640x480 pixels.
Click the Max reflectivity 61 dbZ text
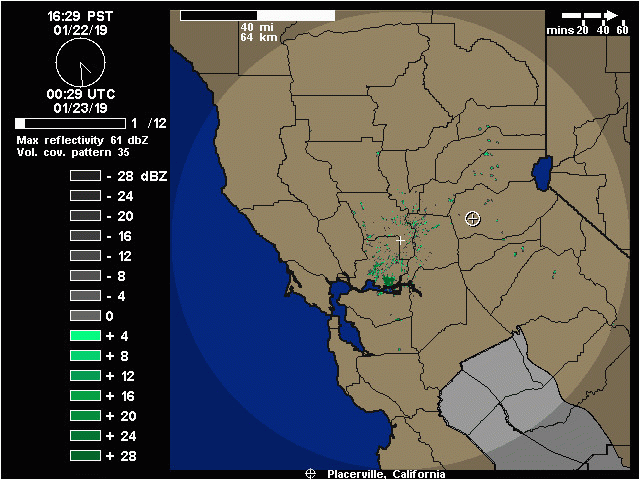coord(82,140)
